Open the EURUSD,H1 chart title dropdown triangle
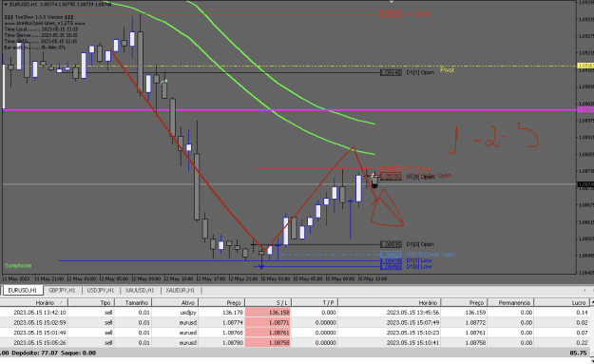 [x=6, y=5]
